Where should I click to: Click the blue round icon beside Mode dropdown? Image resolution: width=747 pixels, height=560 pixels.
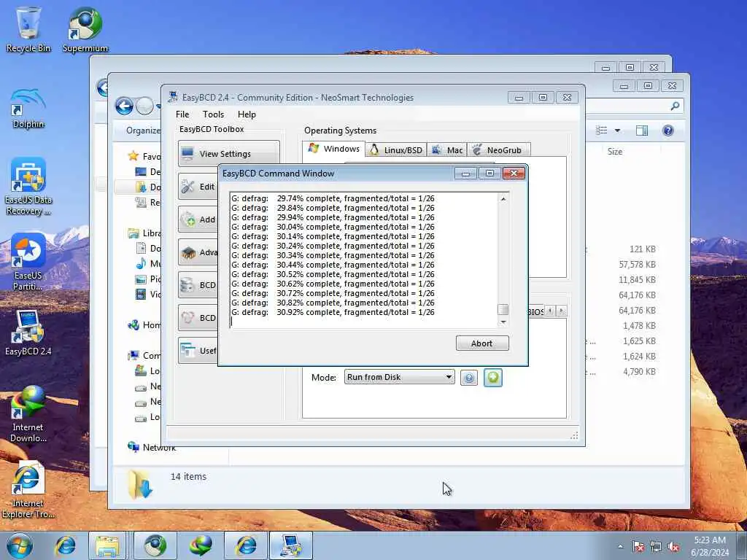[x=469, y=378]
